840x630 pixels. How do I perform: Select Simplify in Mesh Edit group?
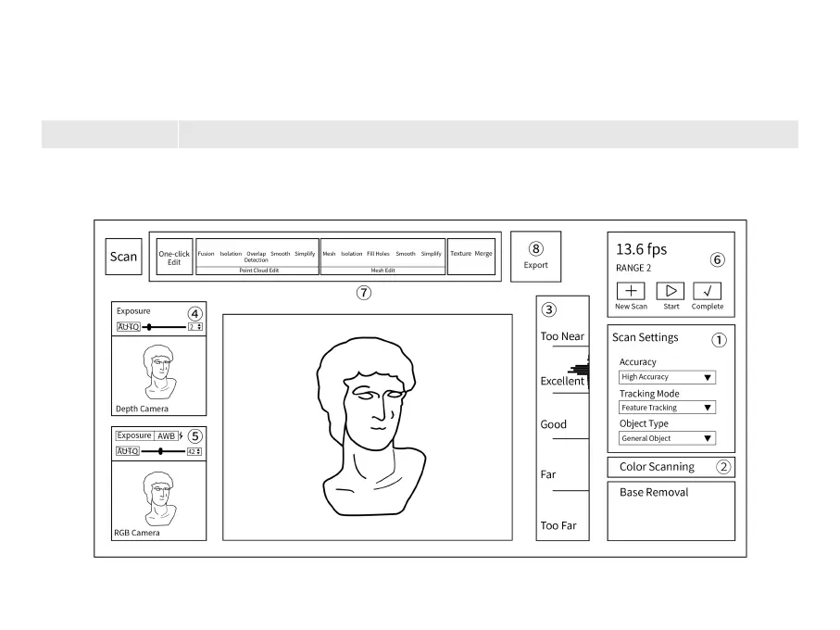[x=432, y=254]
